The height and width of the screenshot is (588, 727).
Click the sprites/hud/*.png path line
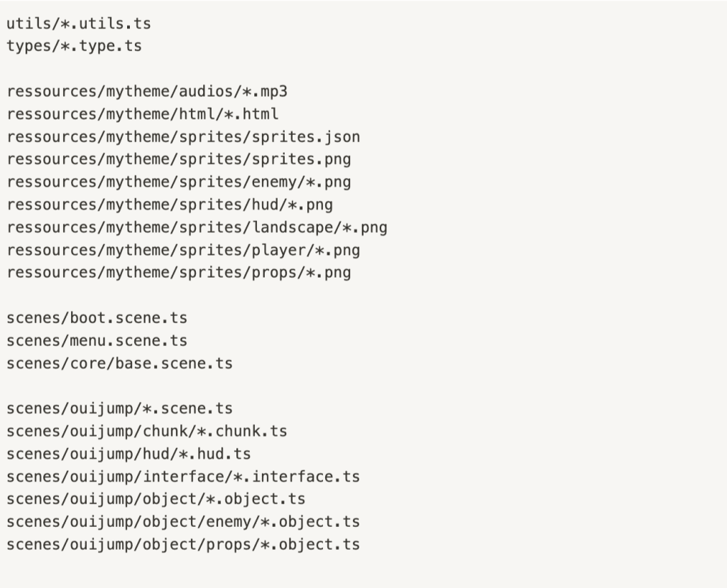(x=170, y=205)
